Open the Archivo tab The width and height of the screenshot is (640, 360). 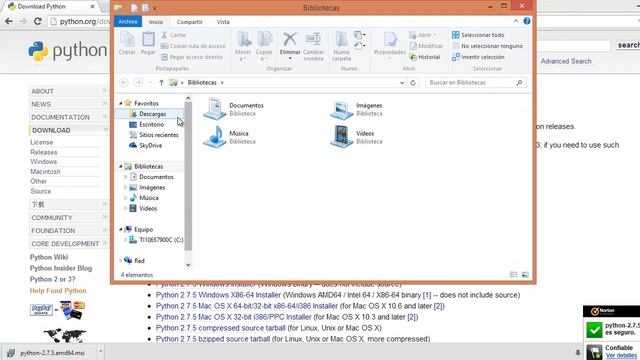128,22
